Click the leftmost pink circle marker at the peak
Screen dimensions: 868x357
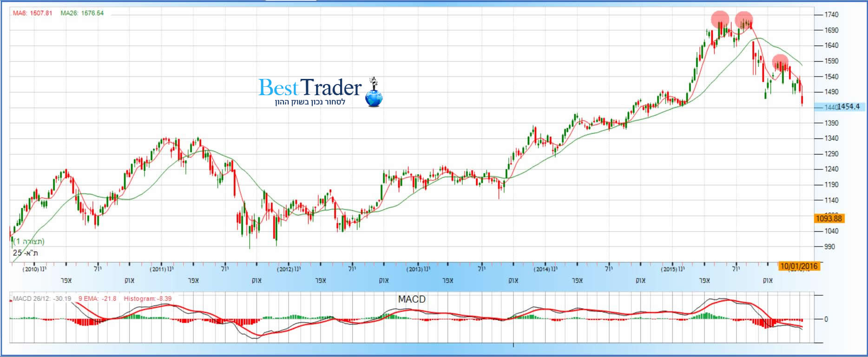point(720,20)
